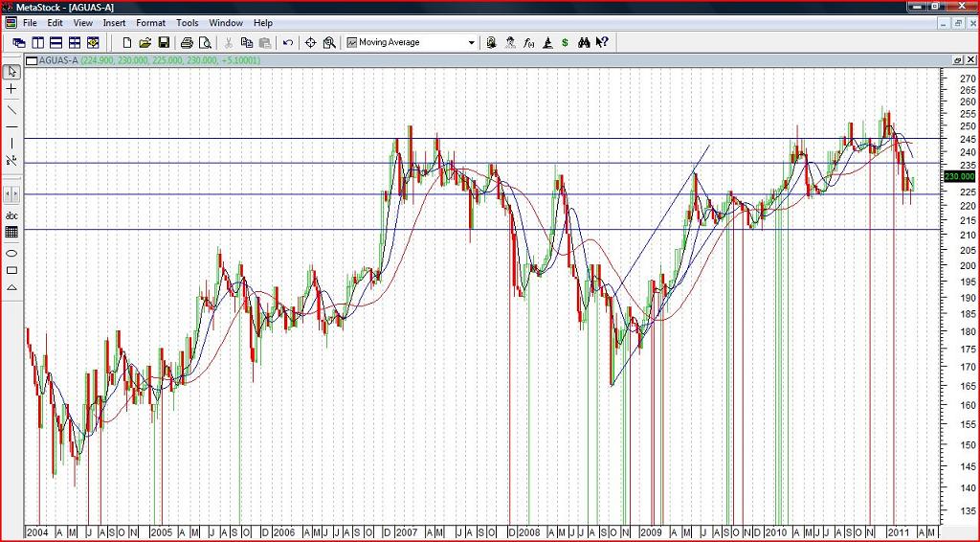
Task: Open a file with the folder icon
Action: click(145, 42)
